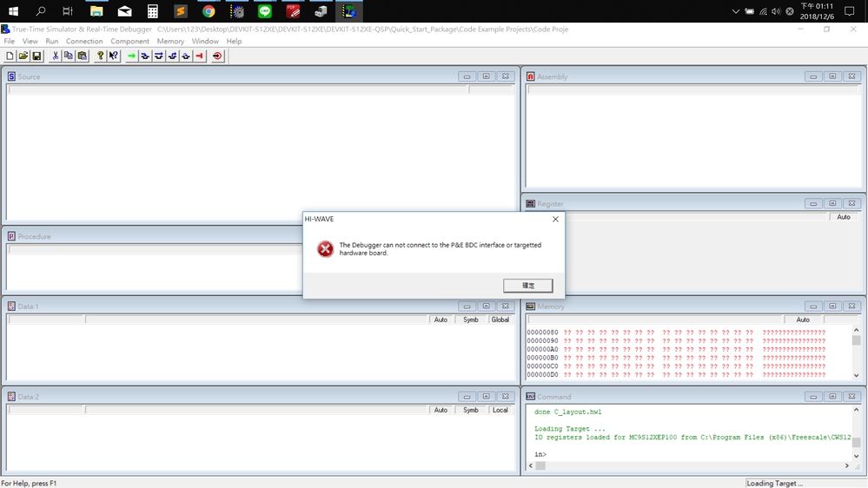Confirm the HI-WAVE error dialog with OK
The height and width of the screenshot is (488, 868).
coord(527,286)
